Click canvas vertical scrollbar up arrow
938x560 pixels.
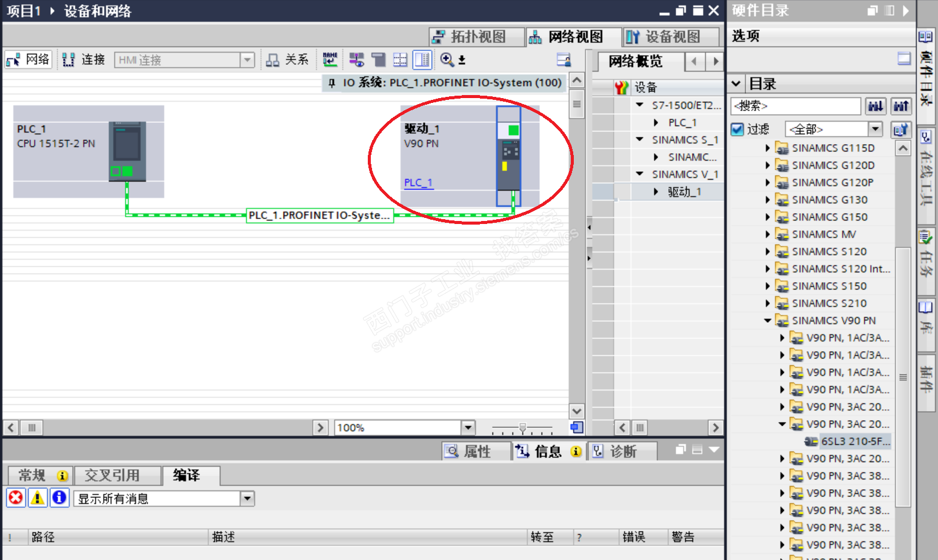click(577, 81)
